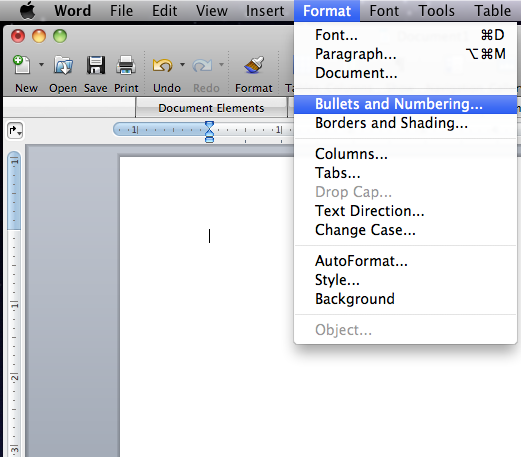
Task: Select Borders and Shading... menu item
Action: 405,123
